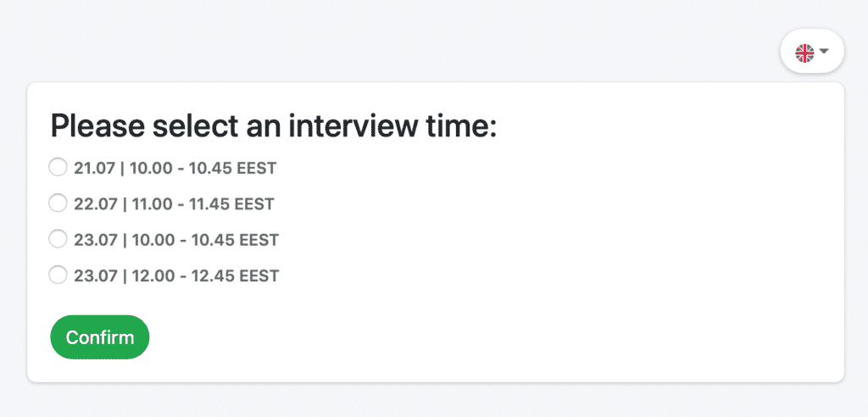This screenshot has width=868, height=417.
Task: Click the '12.45' end time text
Action: (x=213, y=275)
